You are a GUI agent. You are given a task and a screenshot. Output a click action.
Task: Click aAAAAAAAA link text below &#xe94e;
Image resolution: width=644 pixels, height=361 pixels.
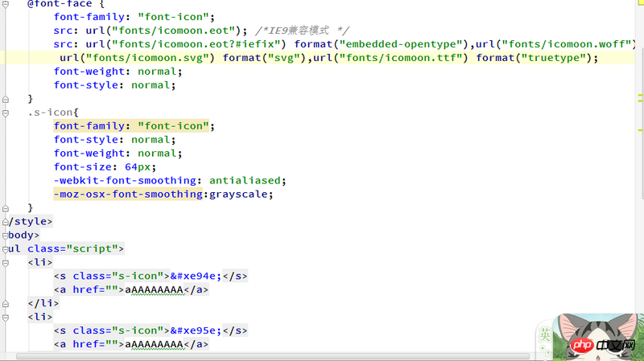(x=154, y=289)
